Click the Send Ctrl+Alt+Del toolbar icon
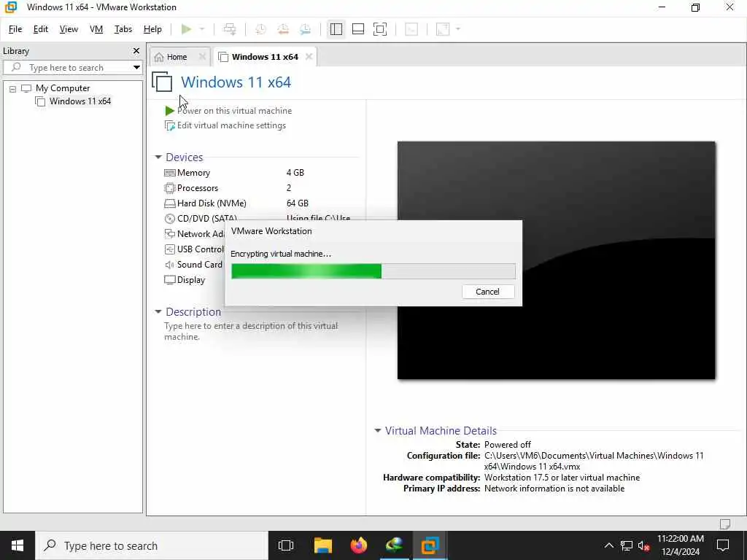Image resolution: width=747 pixels, height=560 pixels. click(230, 29)
